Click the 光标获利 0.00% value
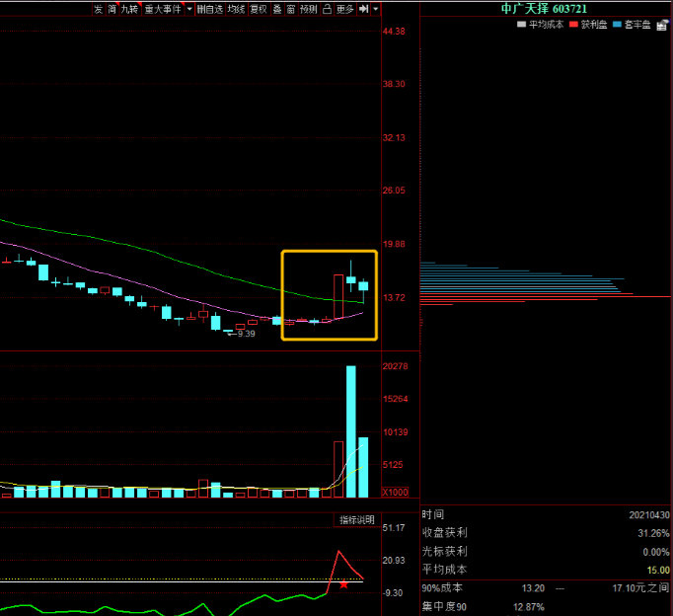The width and height of the screenshot is (673, 616). click(x=656, y=552)
